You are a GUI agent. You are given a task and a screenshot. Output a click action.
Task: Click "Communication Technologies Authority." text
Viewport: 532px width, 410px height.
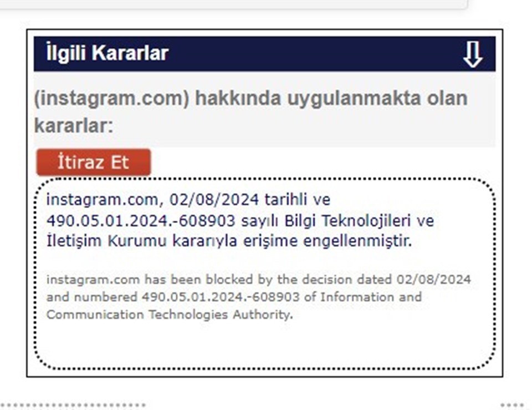click(170, 315)
